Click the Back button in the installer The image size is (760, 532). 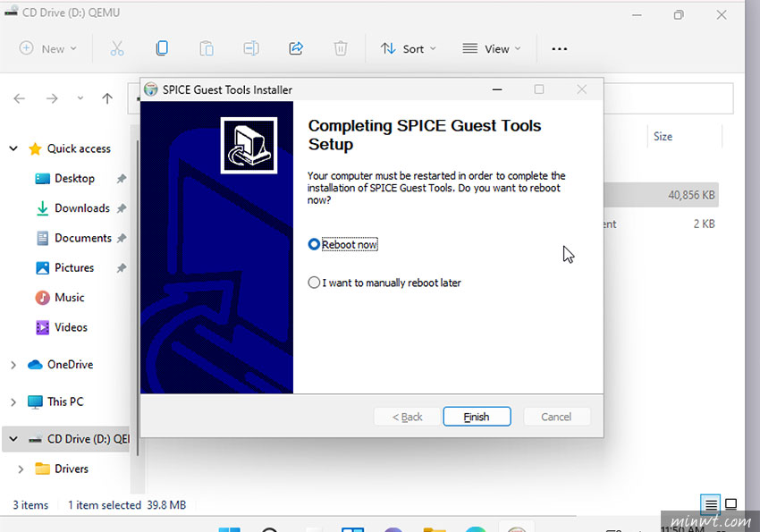coord(407,417)
